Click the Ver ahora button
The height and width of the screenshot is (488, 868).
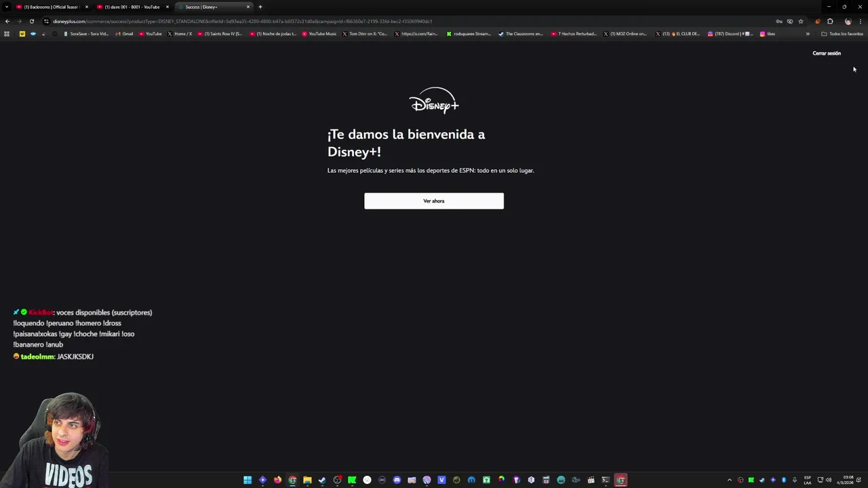[434, 201]
